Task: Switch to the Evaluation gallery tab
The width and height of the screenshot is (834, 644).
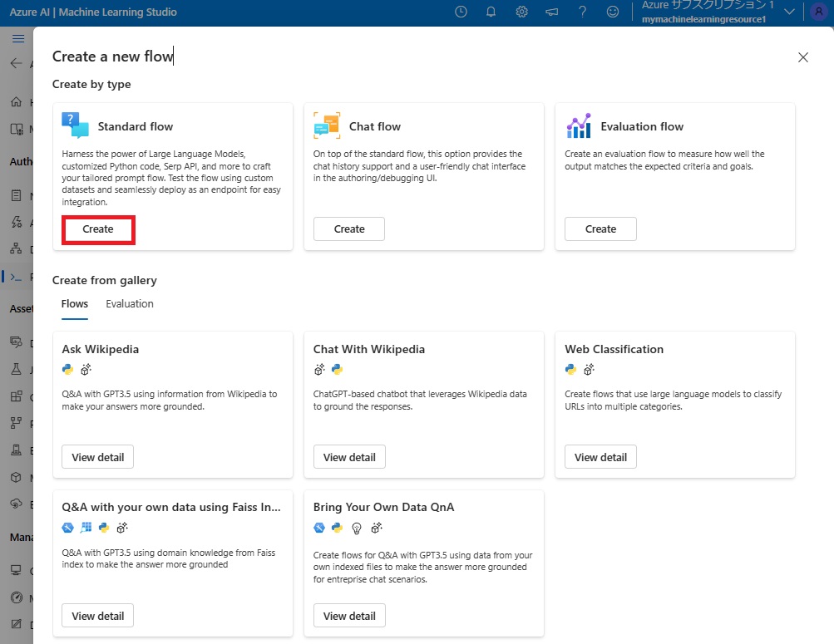Action: pos(130,304)
